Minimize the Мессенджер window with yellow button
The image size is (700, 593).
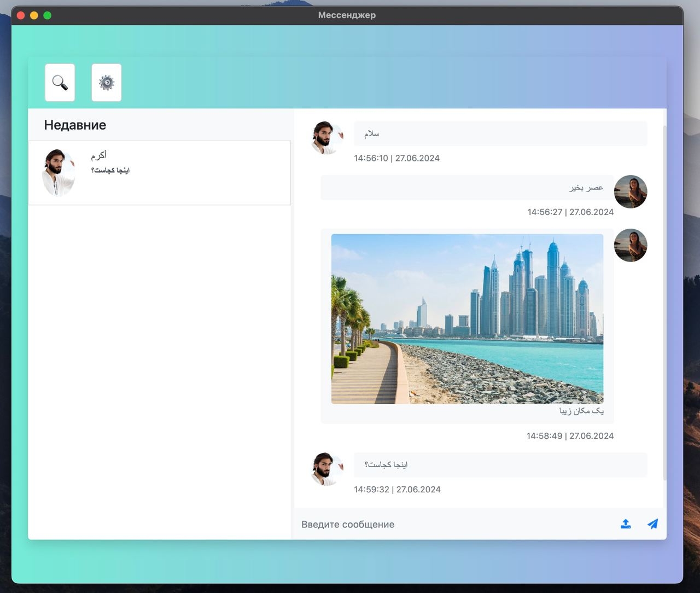(x=34, y=15)
